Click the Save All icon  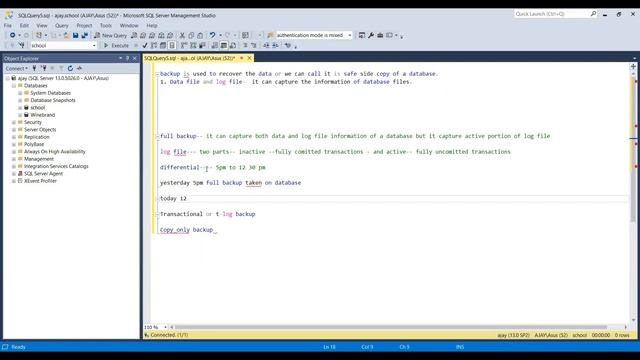coord(84,36)
